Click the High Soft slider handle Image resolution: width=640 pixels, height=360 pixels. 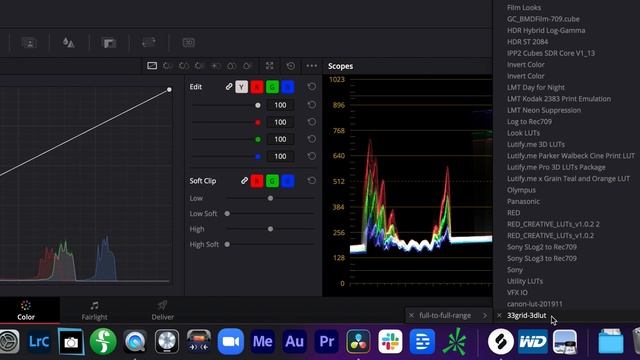pyautogui.click(x=227, y=244)
